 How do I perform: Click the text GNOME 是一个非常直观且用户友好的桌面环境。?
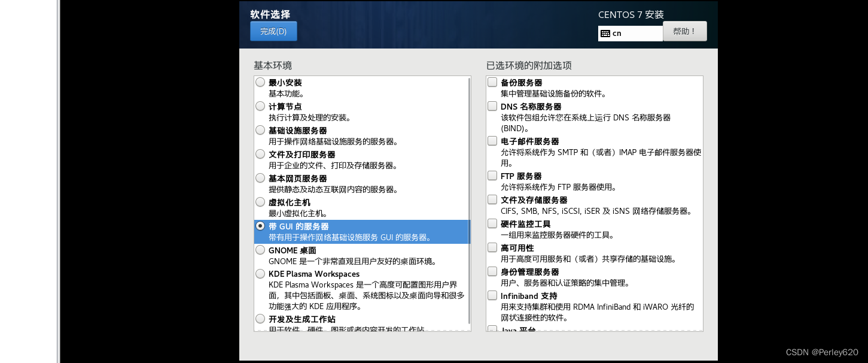tap(352, 262)
